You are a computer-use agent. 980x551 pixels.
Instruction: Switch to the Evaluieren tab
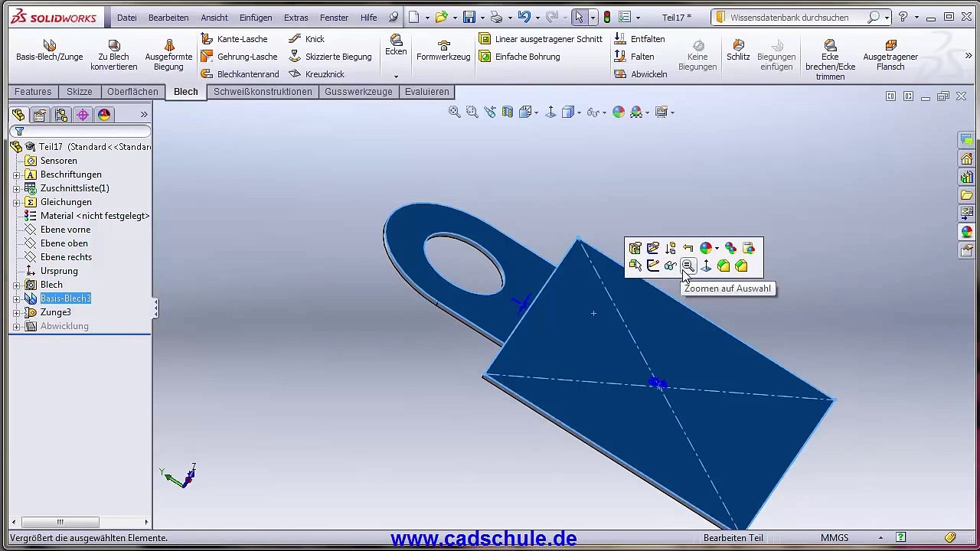(x=427, y=92)
